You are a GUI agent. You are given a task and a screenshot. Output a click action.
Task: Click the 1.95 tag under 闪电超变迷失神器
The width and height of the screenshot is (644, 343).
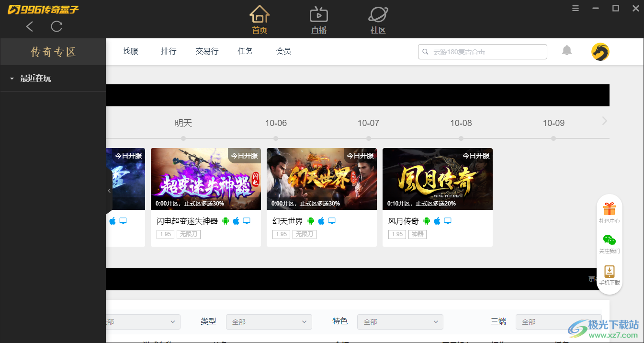tap(165, 234)
